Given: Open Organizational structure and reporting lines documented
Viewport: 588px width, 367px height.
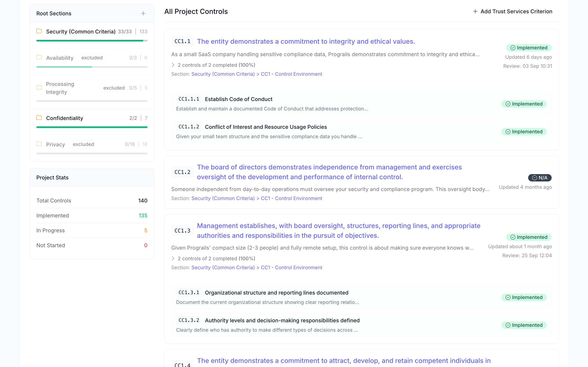Looking at the screenshot, I should pos(276,293).
